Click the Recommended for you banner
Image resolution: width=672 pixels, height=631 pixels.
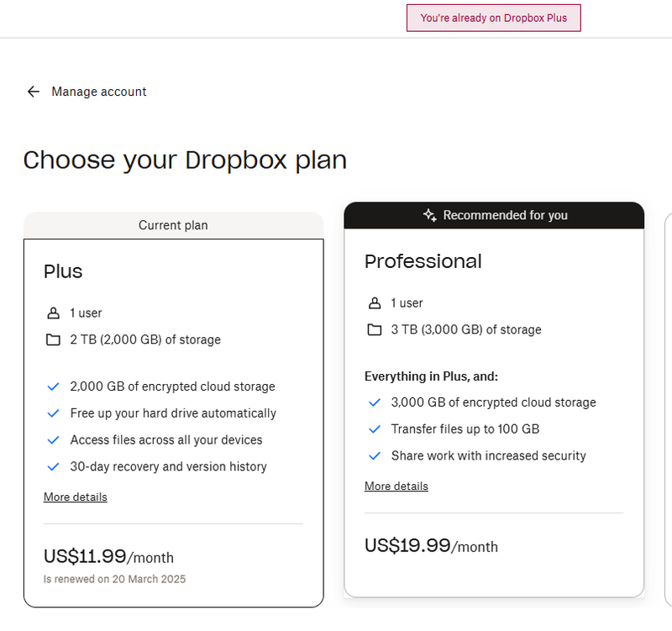pyautogui.click(x=505, y=216)
